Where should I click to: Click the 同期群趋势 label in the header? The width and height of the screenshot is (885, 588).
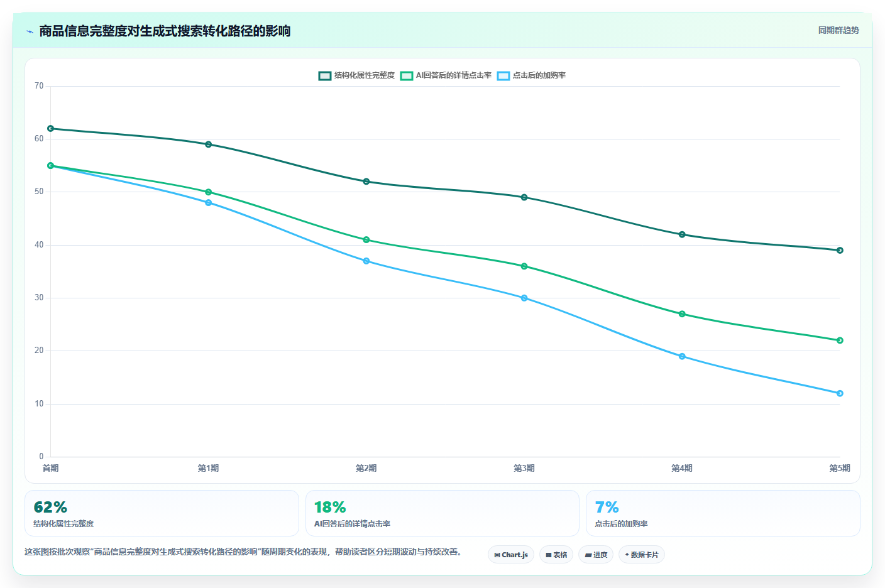(x=838, y=30)
